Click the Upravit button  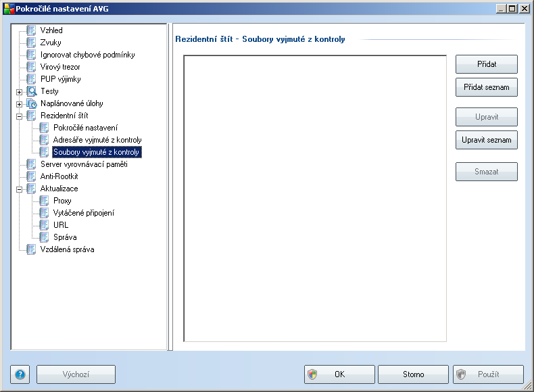coord(487,117)
